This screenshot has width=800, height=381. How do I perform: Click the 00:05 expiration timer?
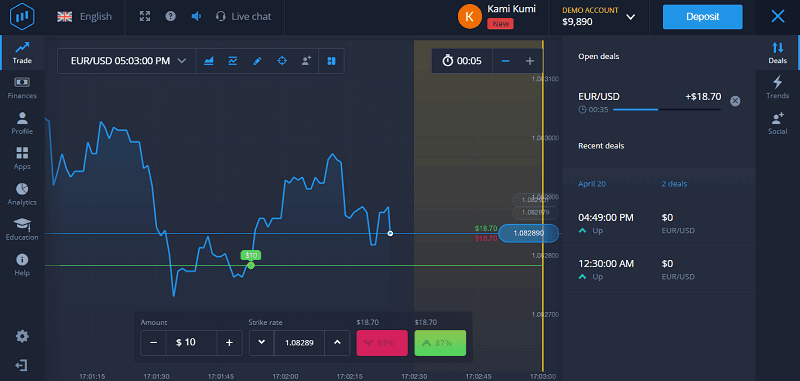(462, 61)
